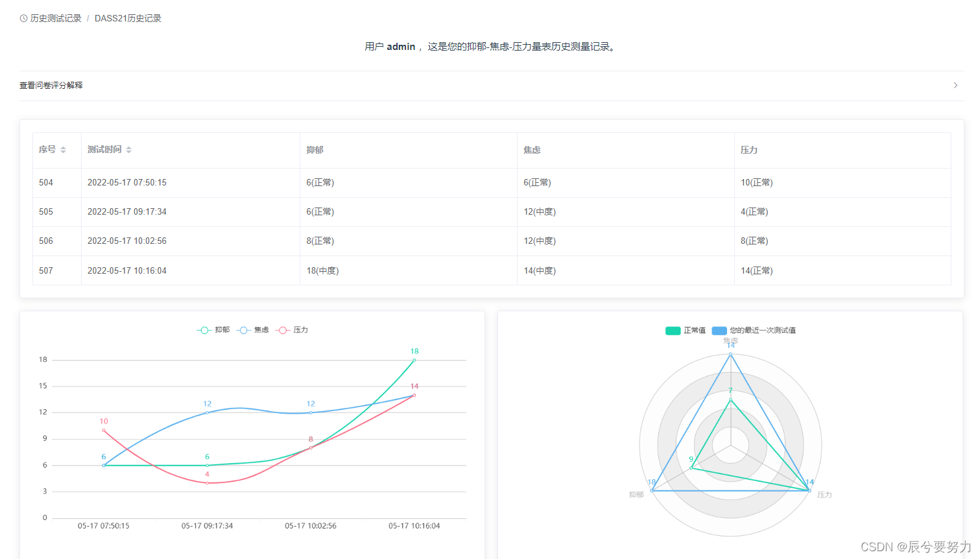980x559 pixels.
Task: Click the radar point labeled 7 on 焦虑 axis
Action: [x=731, y=400]
